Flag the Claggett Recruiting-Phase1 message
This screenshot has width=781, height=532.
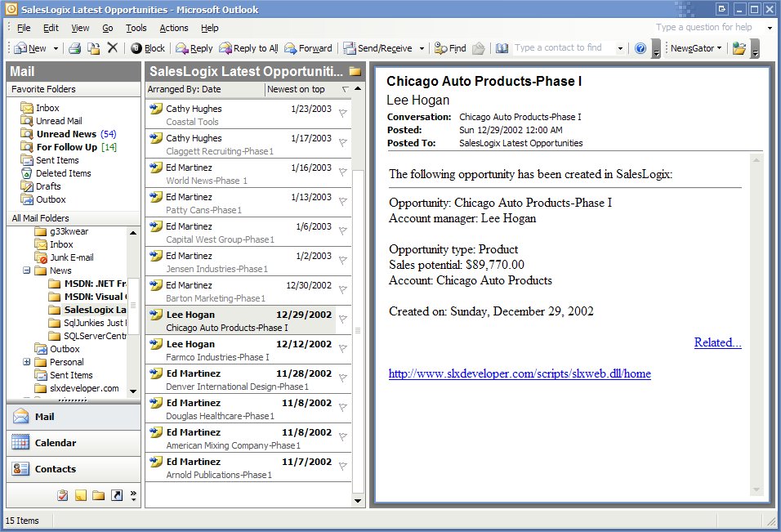342,143
